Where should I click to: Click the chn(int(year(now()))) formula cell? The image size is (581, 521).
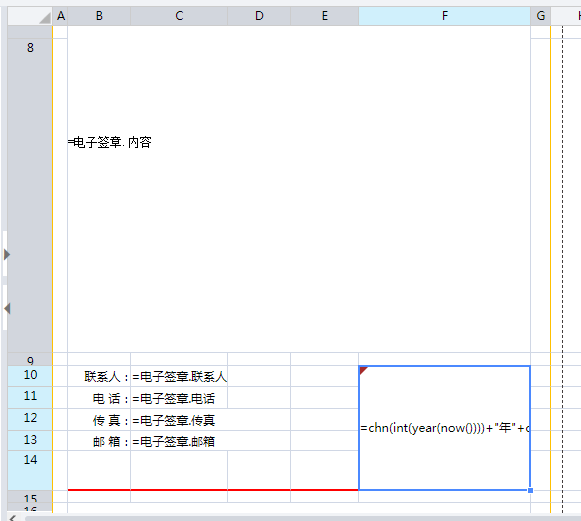point(444,428)
